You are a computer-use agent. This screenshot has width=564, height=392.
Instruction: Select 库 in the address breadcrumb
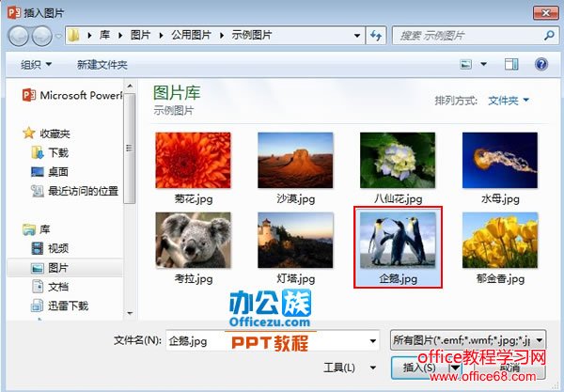pos(104,35)
